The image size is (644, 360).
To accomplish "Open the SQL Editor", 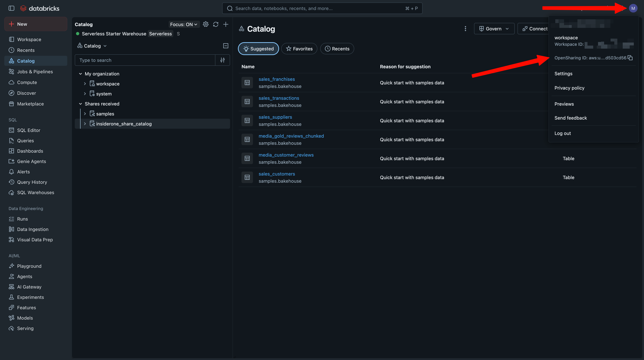I will [x=36, y=130].
